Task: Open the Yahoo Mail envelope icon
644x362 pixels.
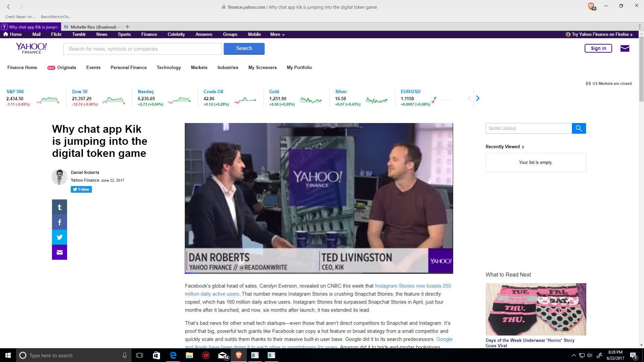Action: [x=625, y=49]
